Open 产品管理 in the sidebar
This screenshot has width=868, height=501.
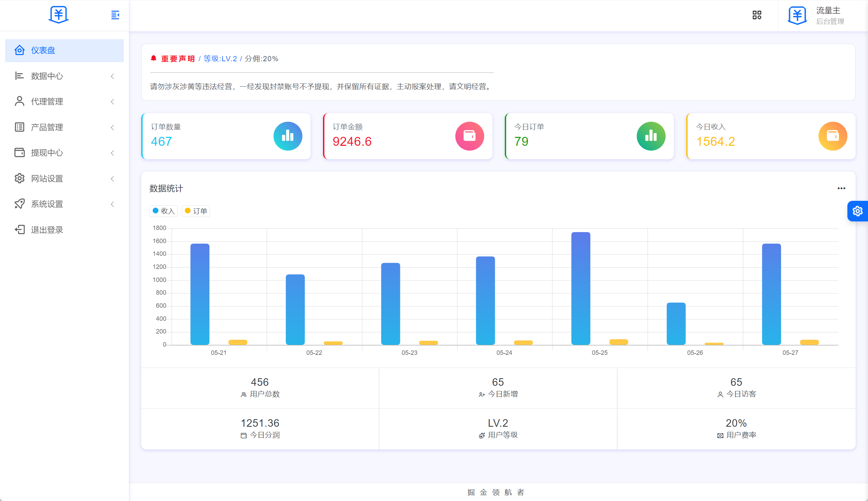[x=64, y=127]
